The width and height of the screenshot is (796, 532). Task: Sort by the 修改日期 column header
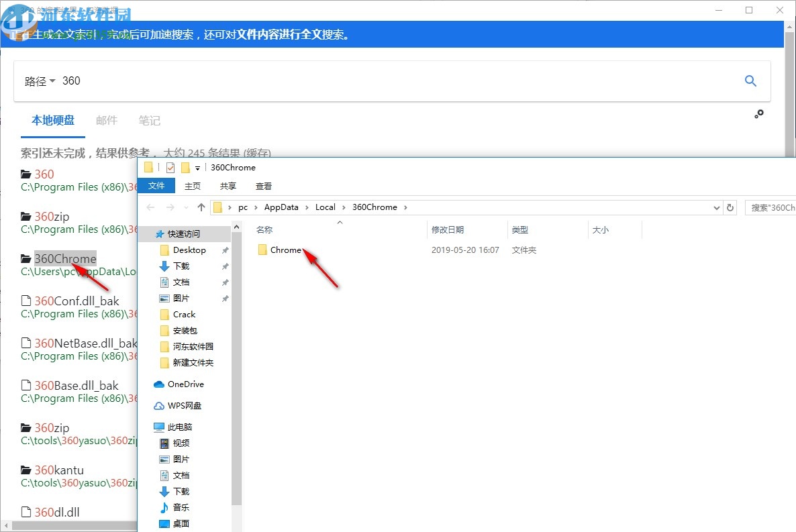click(x=447, y=230)
